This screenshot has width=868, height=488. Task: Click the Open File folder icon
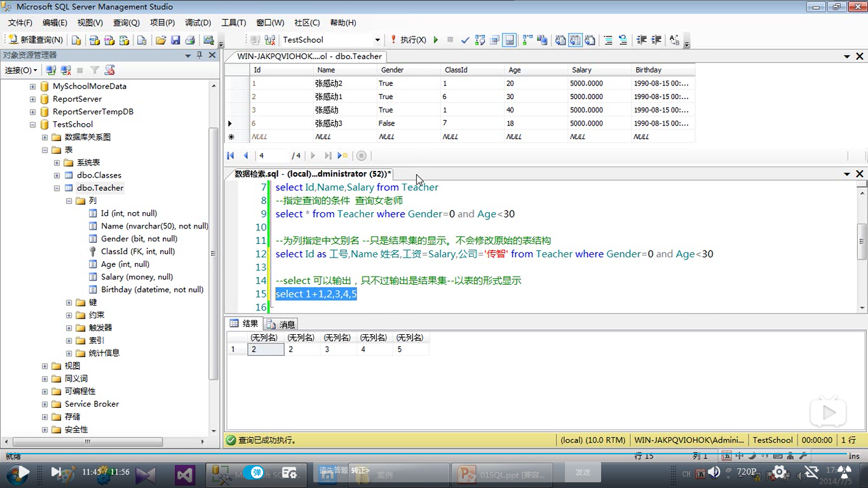pyautogui.click(x=161, y=39)
